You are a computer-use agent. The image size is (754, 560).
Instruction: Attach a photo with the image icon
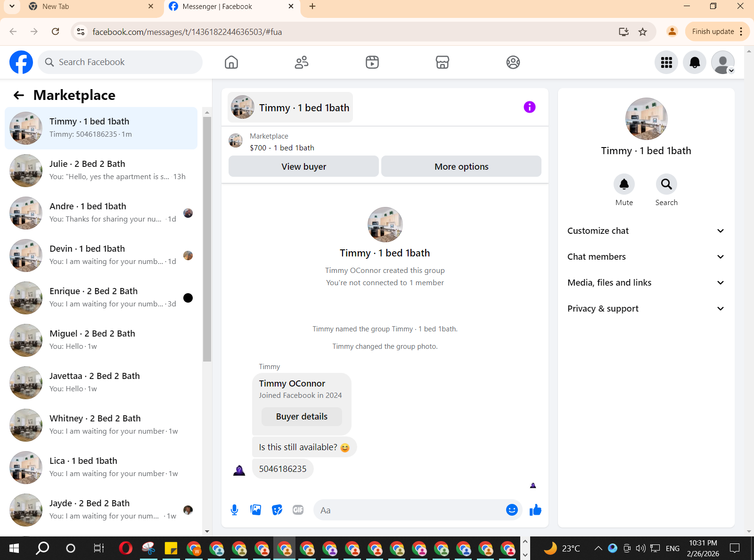pos(256,510)
